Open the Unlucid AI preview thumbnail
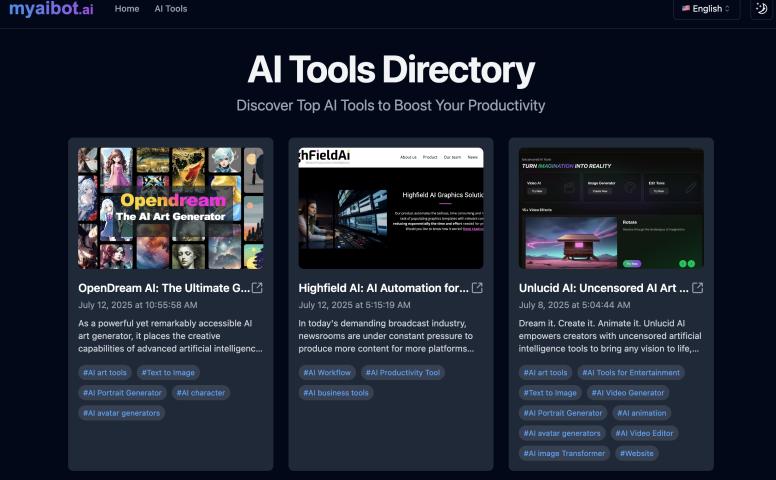The height and width of the screenshot is (480, 776). pos(611,208)
